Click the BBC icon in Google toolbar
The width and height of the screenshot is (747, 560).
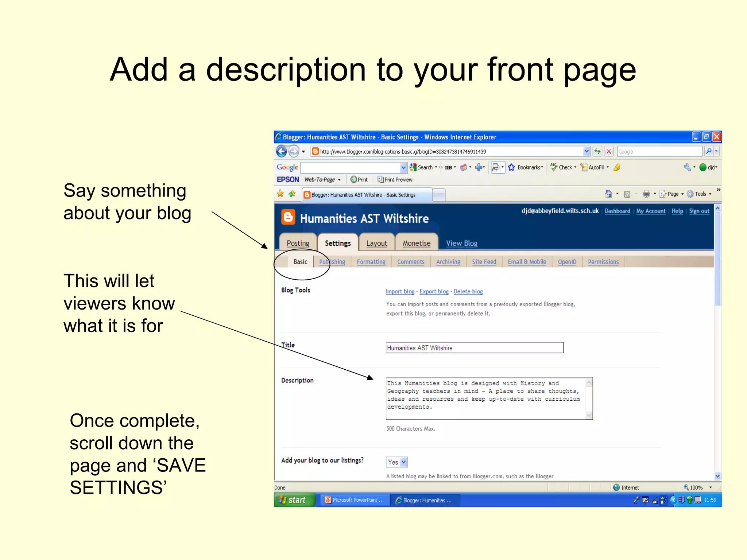coord(448,167)
